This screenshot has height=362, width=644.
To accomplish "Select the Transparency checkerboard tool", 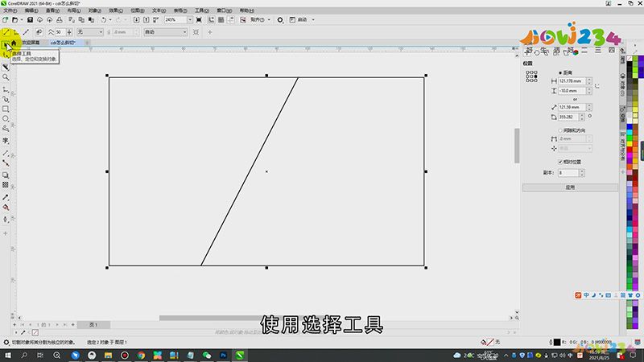I will tap(6, 185).
